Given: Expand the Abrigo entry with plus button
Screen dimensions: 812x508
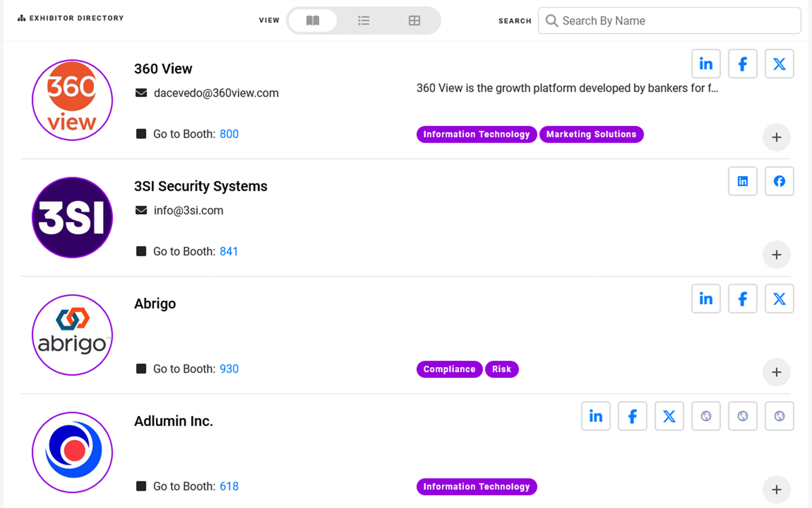Looking at the screenshot, I should tap(776, 372).
